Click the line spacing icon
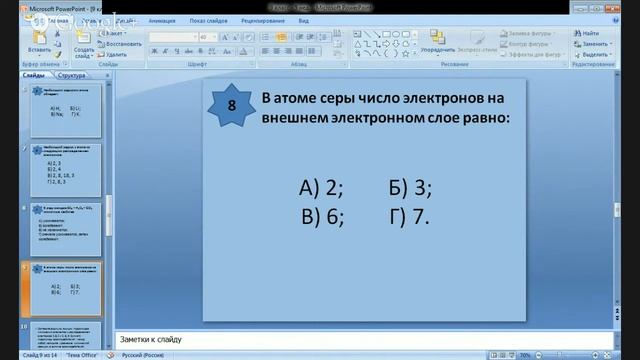This screenshot has height=360, width=640. pyautogui.click(x=324, y=38)
